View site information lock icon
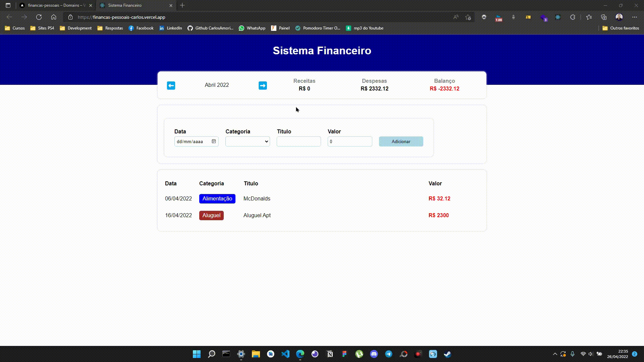The height and width of the screenshot is (362, 644). [70, 17]
